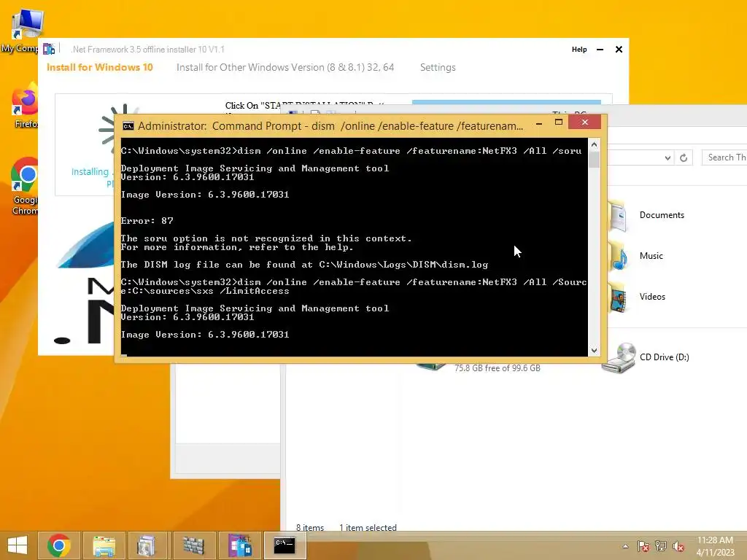Open Install for Other Windows Version tab
This screenshot has height=560, width=747.
click(285, 67)
